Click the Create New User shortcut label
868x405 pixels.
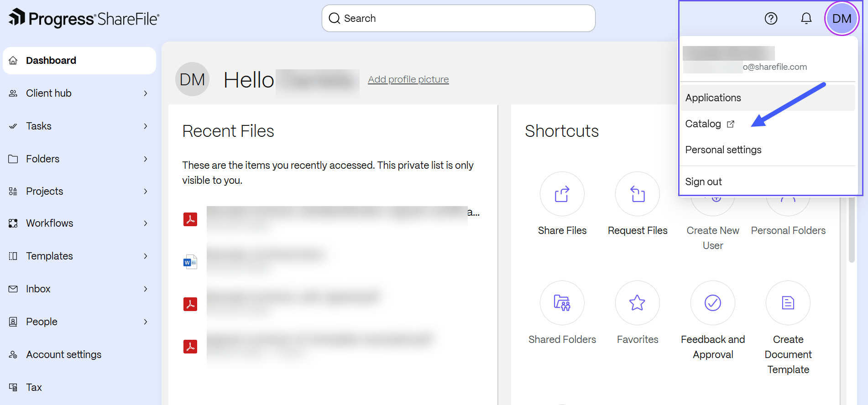pos(713,238)
